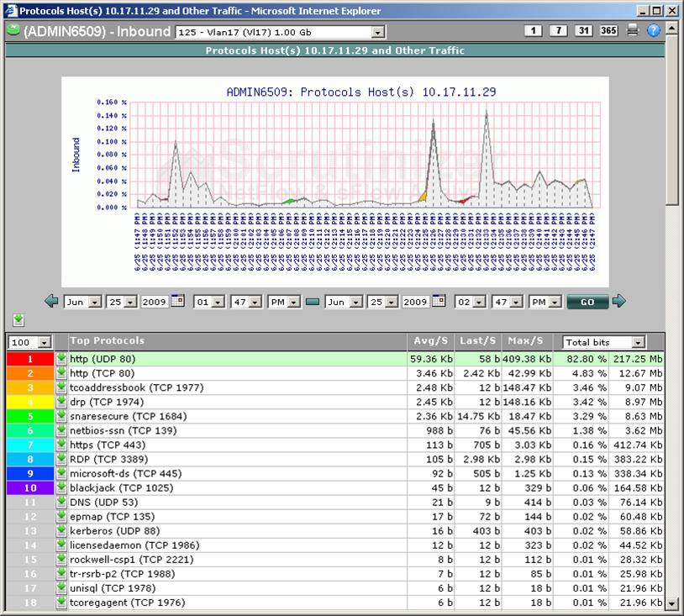This screenshot has width=684, height=616.
Task: Click the kerberos (UDP 88) protocol name
Action: point(115,531)
